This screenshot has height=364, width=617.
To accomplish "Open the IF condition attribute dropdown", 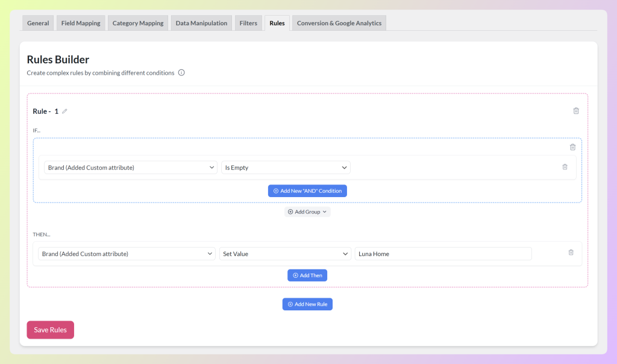I will pos(128,167).
